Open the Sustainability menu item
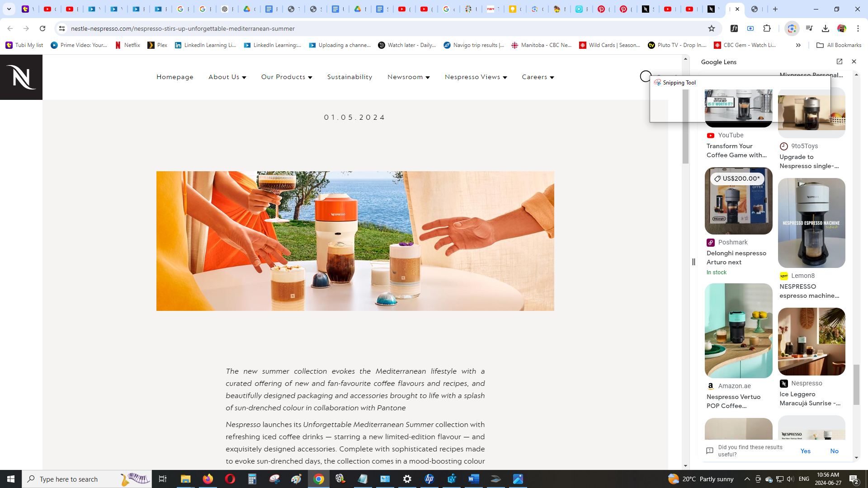868x488 pixels. (x=349, y=77)
